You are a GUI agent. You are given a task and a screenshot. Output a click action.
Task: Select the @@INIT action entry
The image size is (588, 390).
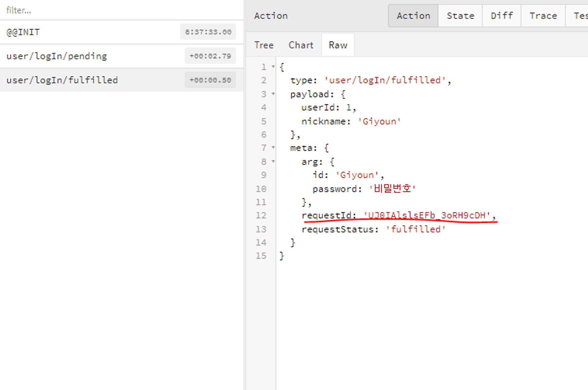click(23, 32)
